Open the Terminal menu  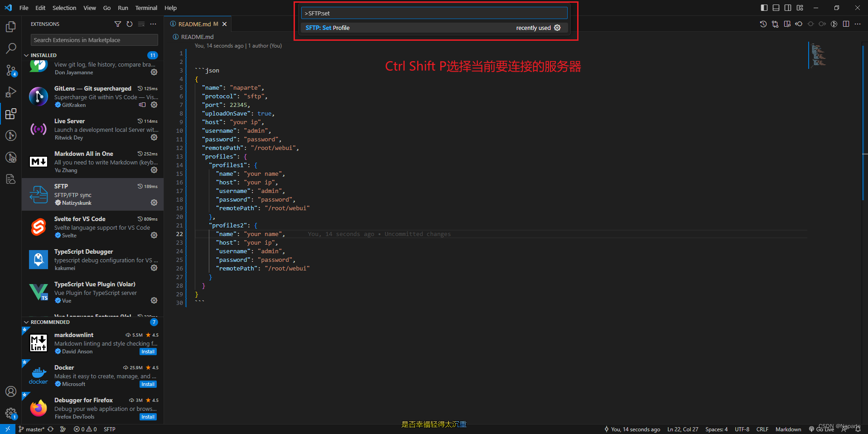tap(146, 8)
